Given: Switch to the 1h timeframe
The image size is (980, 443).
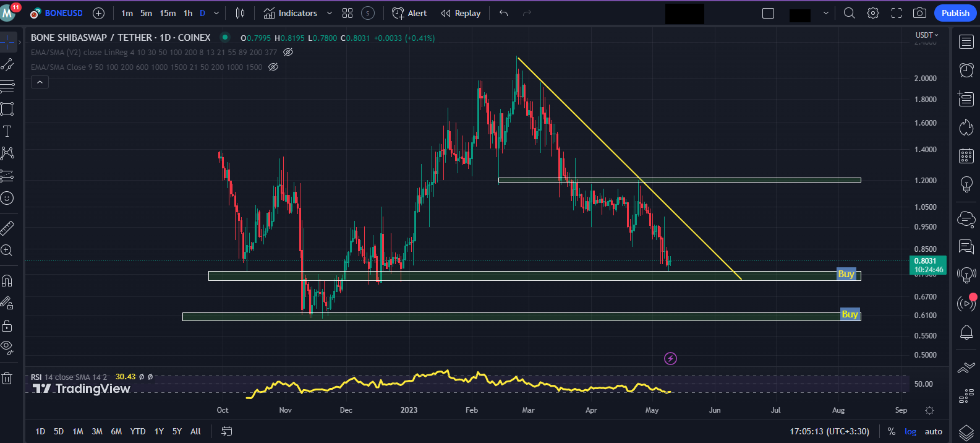Looking at the screenshot, I should [188, 13].
